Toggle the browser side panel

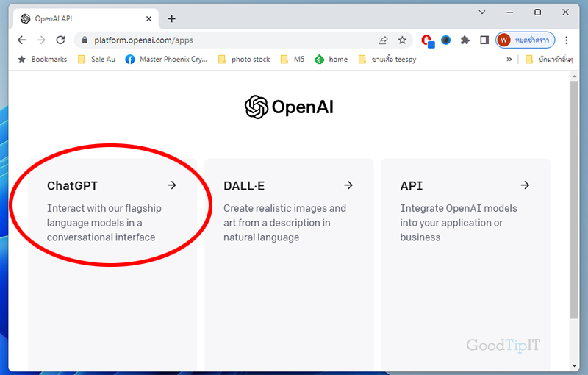coord(484,40)
